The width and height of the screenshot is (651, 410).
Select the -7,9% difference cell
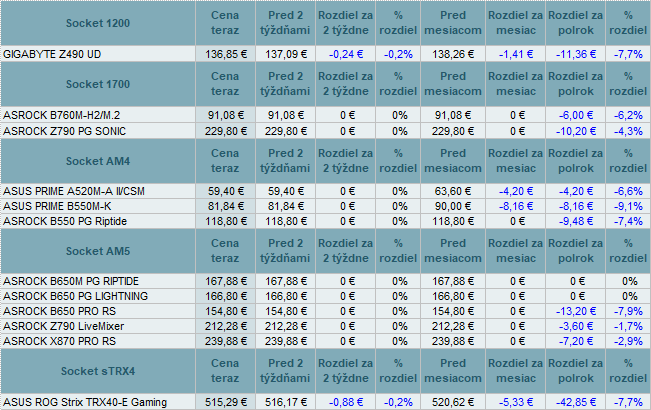[x=628, y=311]
